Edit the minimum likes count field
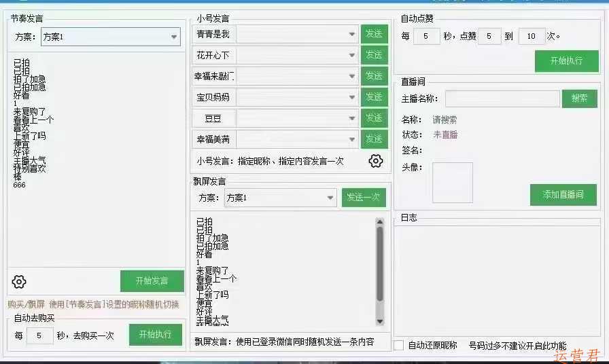The width and height of the screenshot is (609, 364). coord(489,37)
